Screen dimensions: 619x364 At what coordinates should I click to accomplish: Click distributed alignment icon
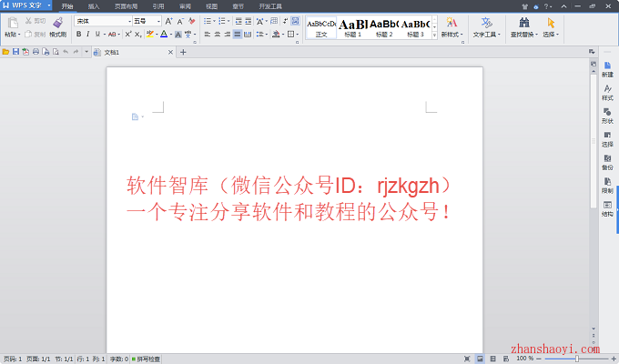248,35
